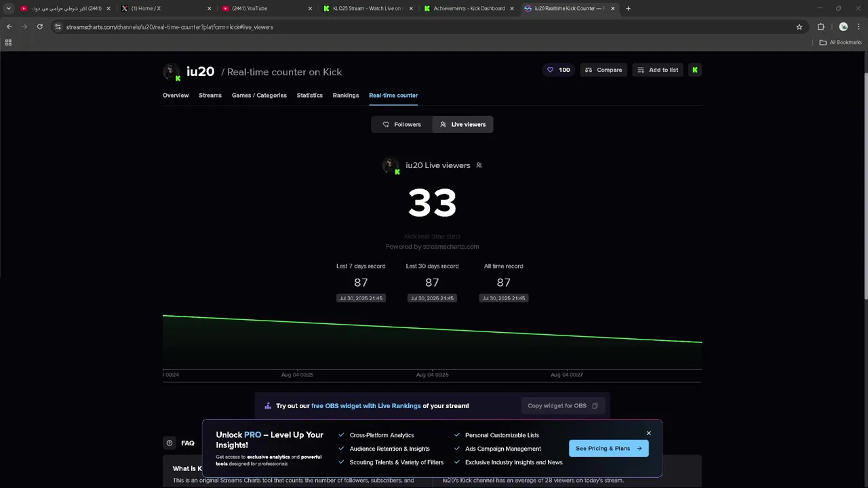Screen dimensions: 868x488
Task: Click the browser back arrow
Action: click(x=9, y=26)
